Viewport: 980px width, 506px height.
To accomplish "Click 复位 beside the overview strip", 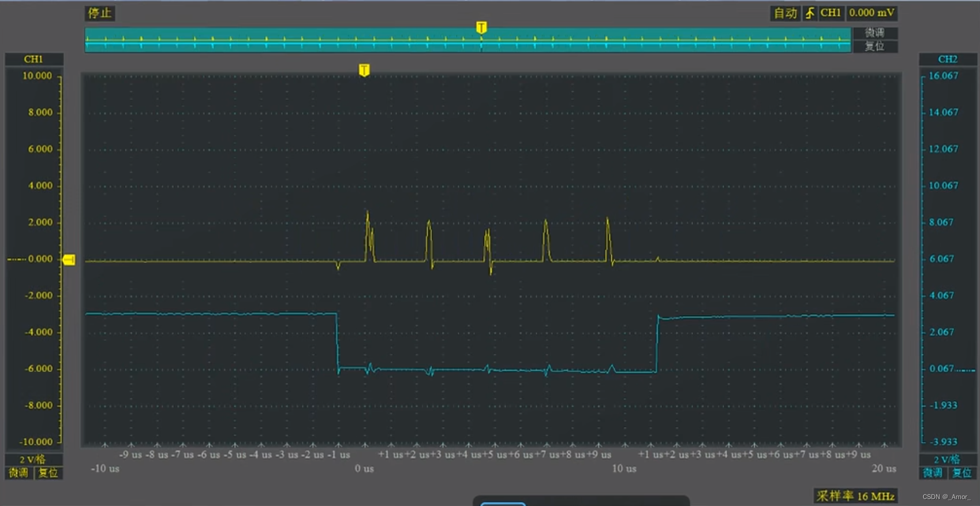I will (875, 46).
